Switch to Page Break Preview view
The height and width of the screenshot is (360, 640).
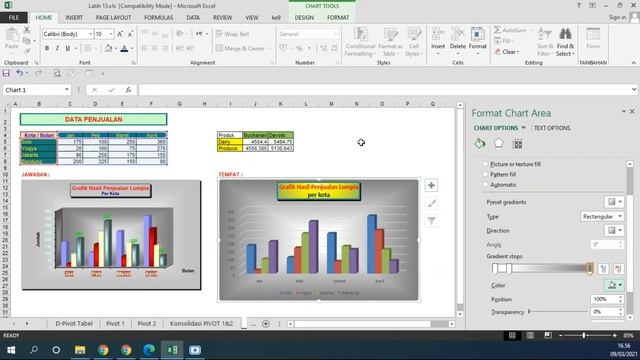[x=548, y=336]
